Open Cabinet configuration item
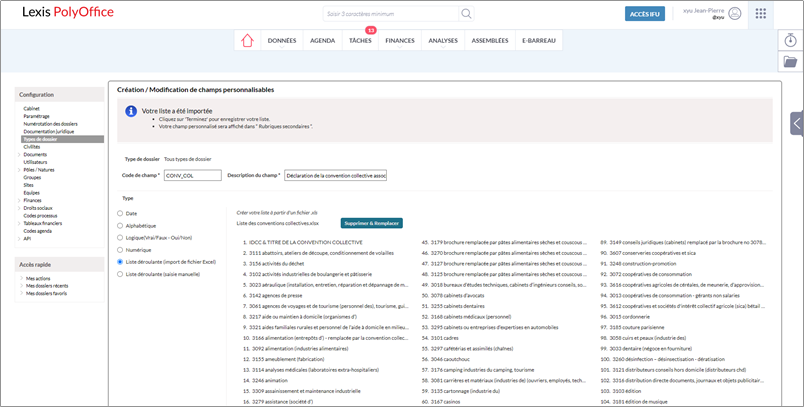This screenshot has height=407, width=804. (31, 109)
